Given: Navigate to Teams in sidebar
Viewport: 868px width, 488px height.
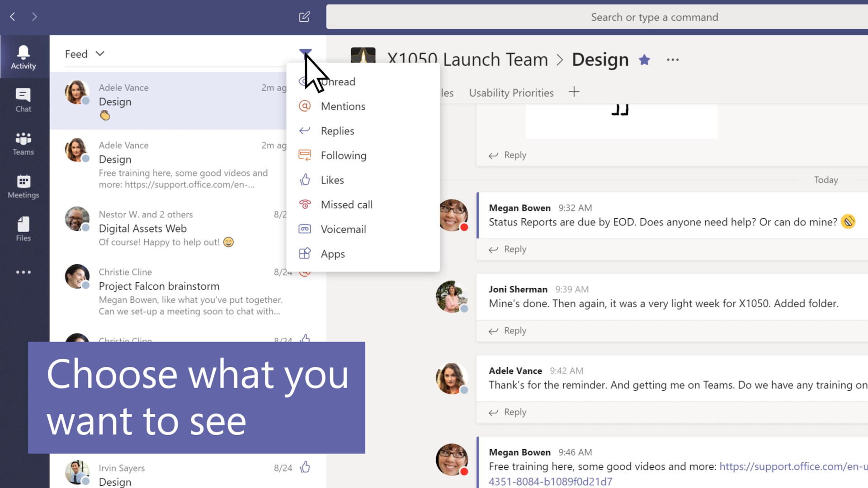Looking at the screenshot, I should 23,143.
